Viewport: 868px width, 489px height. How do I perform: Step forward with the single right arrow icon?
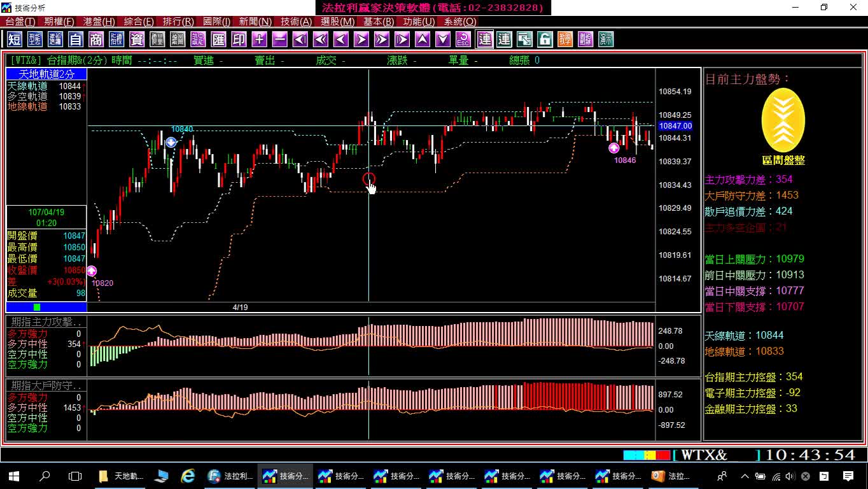click(361, 39)
